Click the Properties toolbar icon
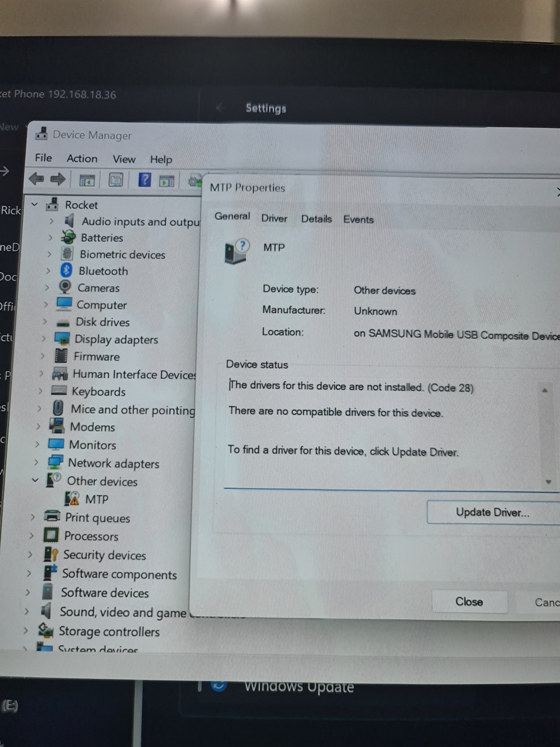 click(116, 180)
